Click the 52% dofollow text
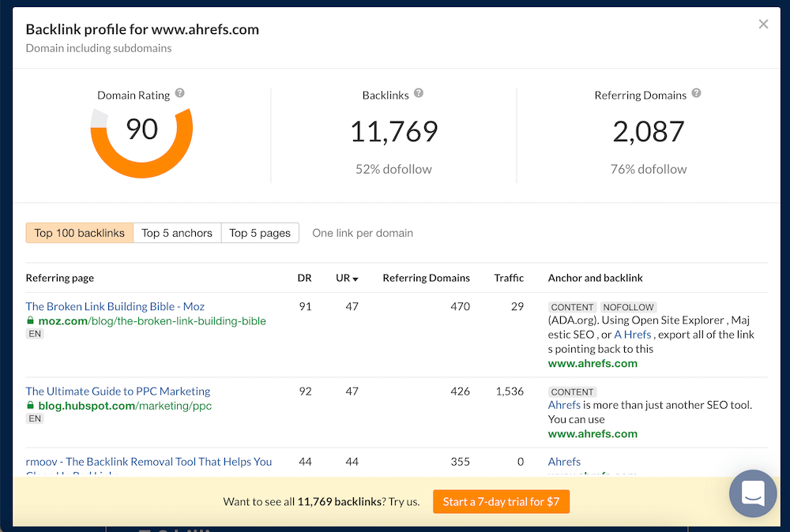This screenshot has width=790, height=532. [x=393, y=169]
